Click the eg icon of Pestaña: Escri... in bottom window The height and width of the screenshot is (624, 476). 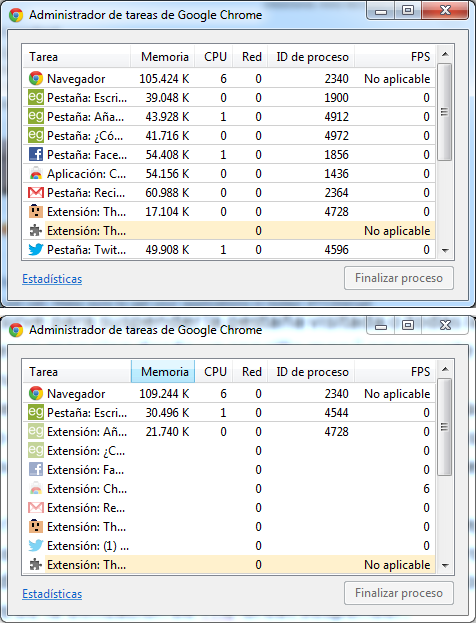[x=36, y=413]
